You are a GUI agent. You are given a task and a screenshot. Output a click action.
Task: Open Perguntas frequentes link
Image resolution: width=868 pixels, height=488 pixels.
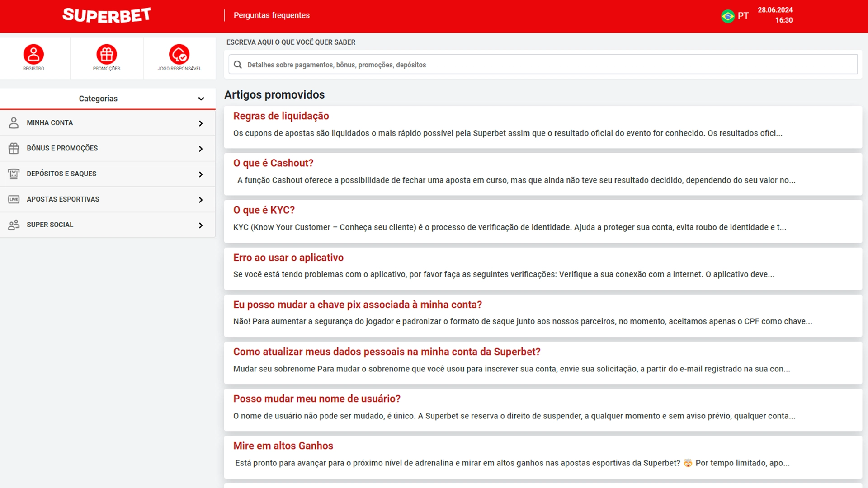tap(272, 15)
